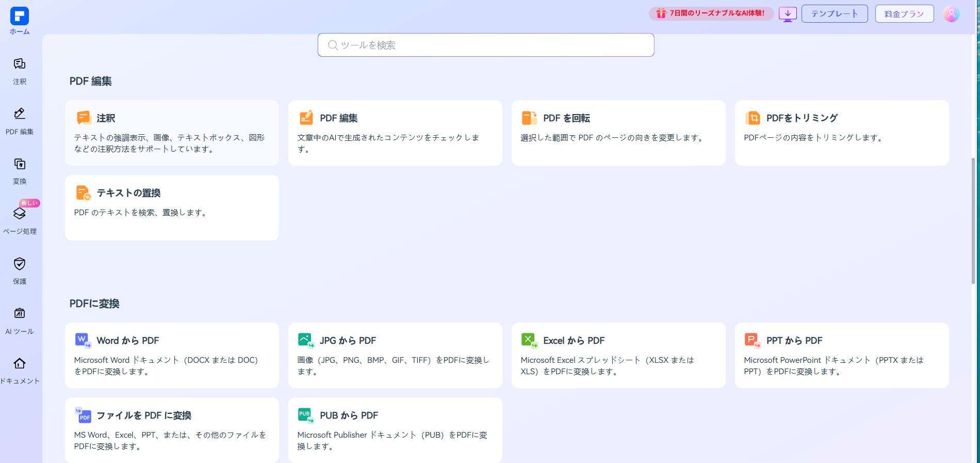Click the PDF を回転 card icon

tap(530, 118)
